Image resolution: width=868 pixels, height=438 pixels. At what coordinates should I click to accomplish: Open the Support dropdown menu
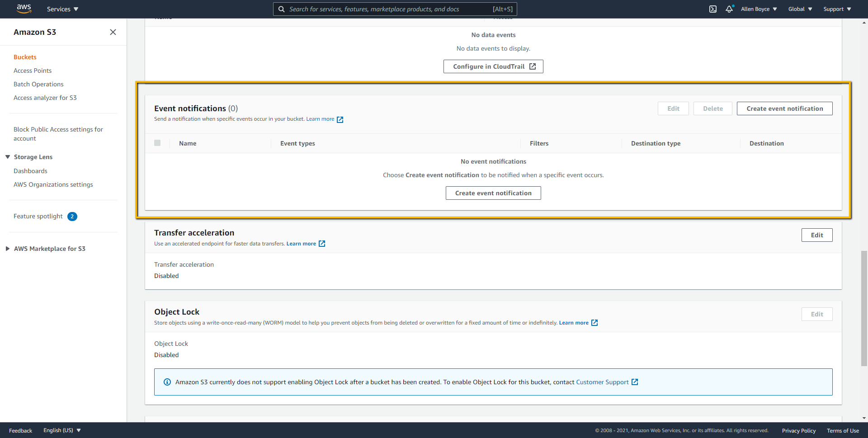(x=837, y=9)
